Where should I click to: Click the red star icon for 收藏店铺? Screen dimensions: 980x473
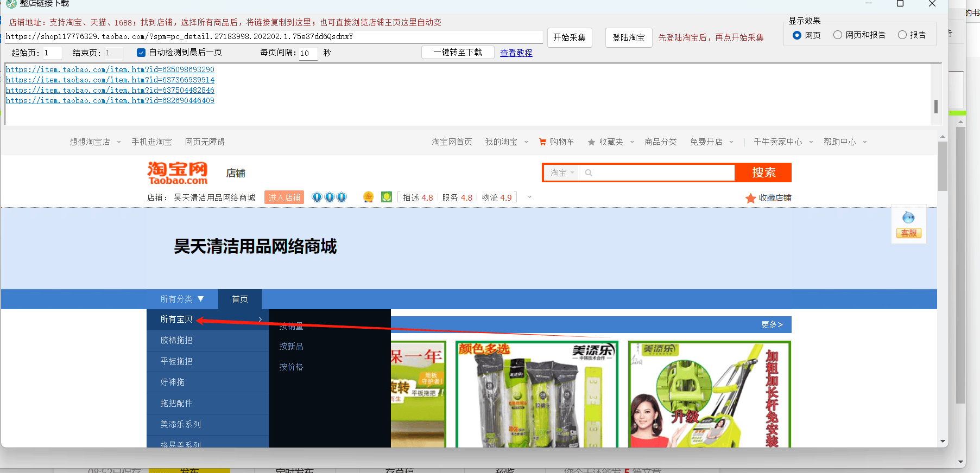pyautogui.click(x=750, y=199)
